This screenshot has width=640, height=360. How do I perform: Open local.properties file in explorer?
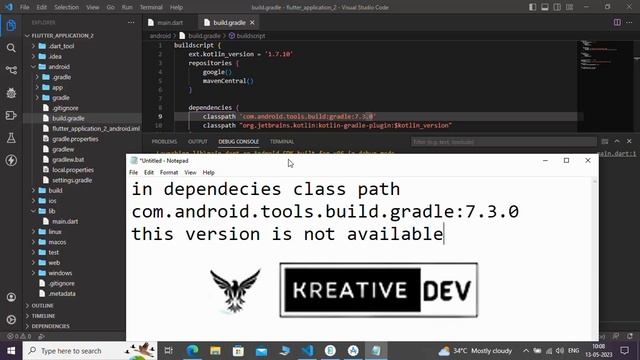coord(73,170)
